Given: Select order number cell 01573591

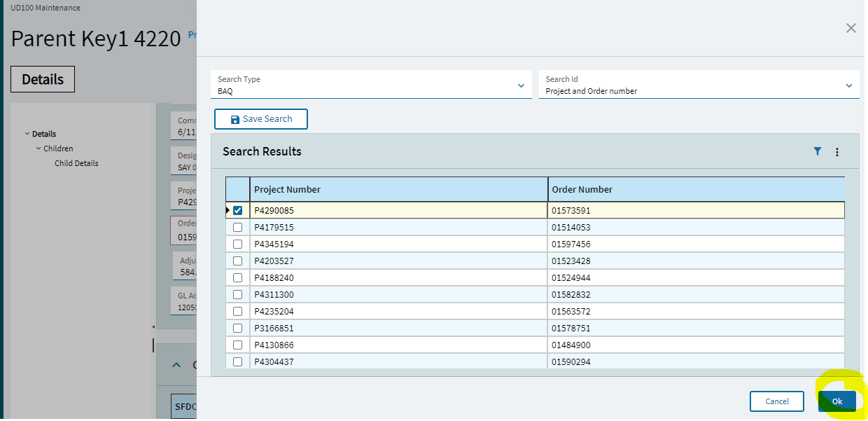Looking at the screenshot, I should click(696, 210).
